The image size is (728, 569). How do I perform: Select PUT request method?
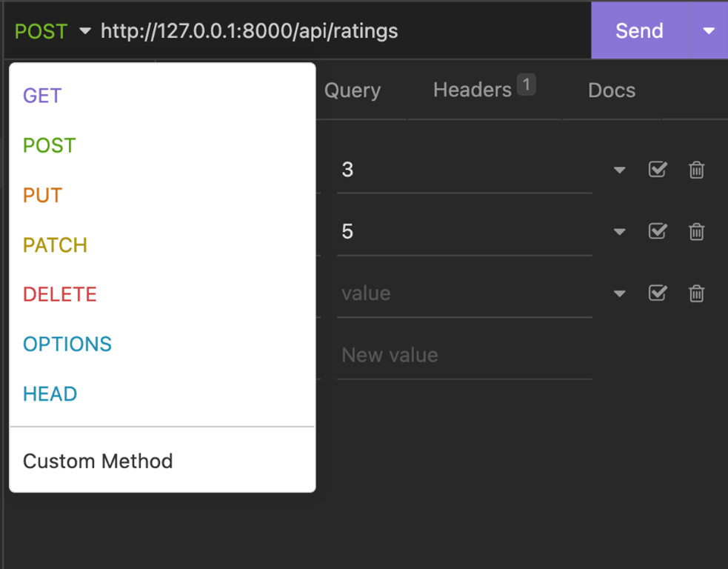[x=42, y=196]
